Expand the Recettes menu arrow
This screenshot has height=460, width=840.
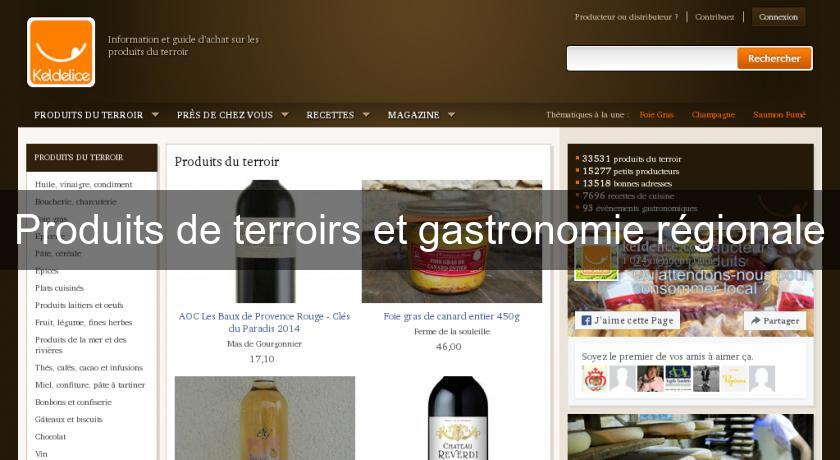click(366, 114)
